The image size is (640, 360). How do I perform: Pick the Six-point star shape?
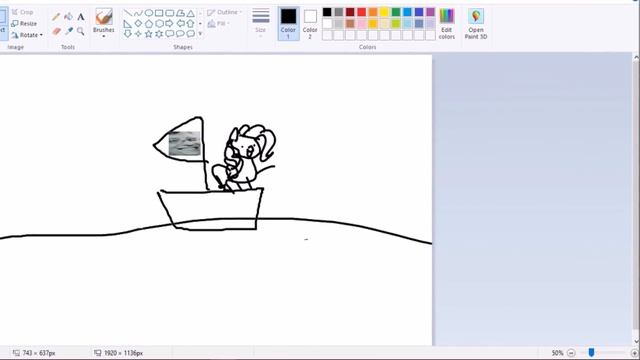tap(159, 34)
